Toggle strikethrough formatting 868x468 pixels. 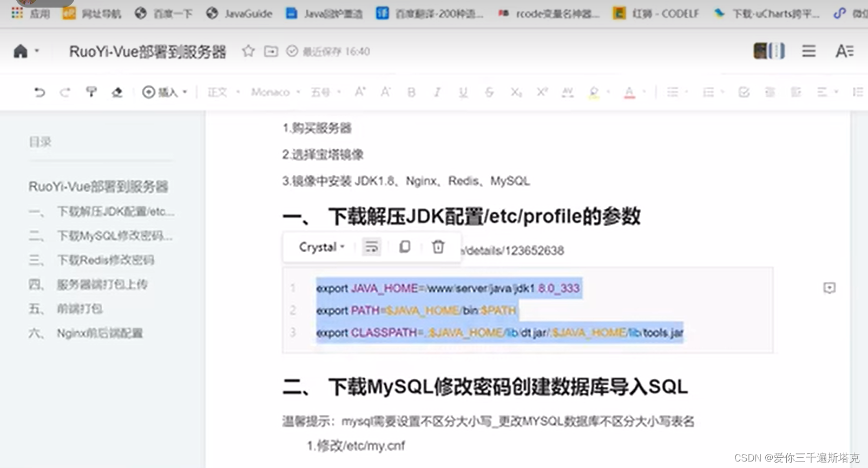point(489,92)
